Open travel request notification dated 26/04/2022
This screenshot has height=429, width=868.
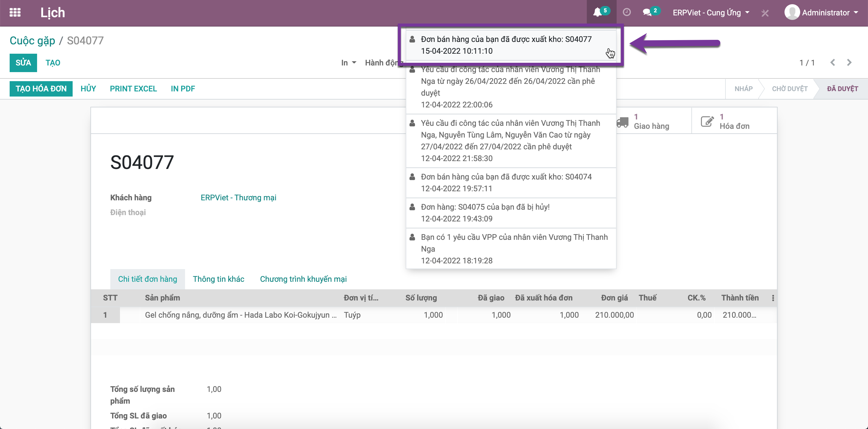pyautogui.click(x=511, y=87)
